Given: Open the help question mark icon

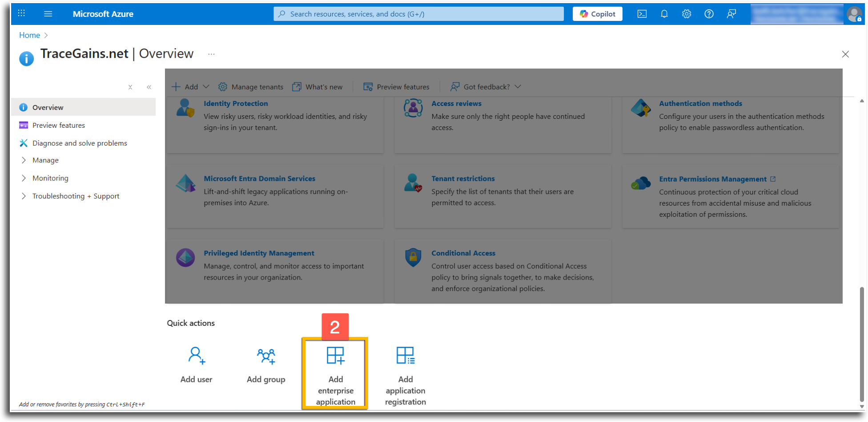Looking at the screenshot, I should pos(709,14).
